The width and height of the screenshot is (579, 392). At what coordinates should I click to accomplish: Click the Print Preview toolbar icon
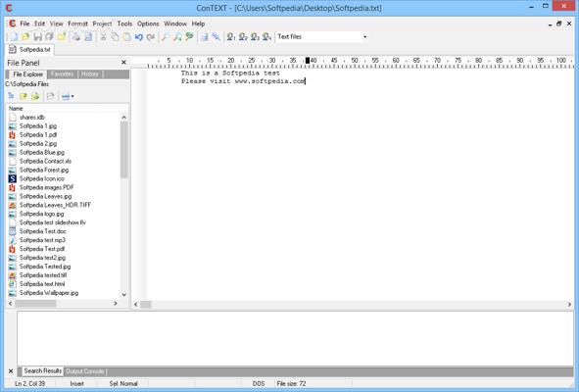coord(88,36)
